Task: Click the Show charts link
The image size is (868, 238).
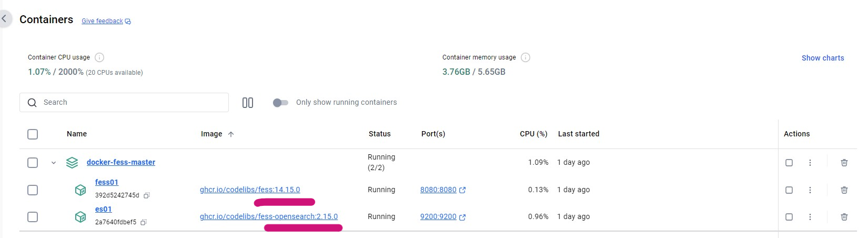Action: coord(822,58)
